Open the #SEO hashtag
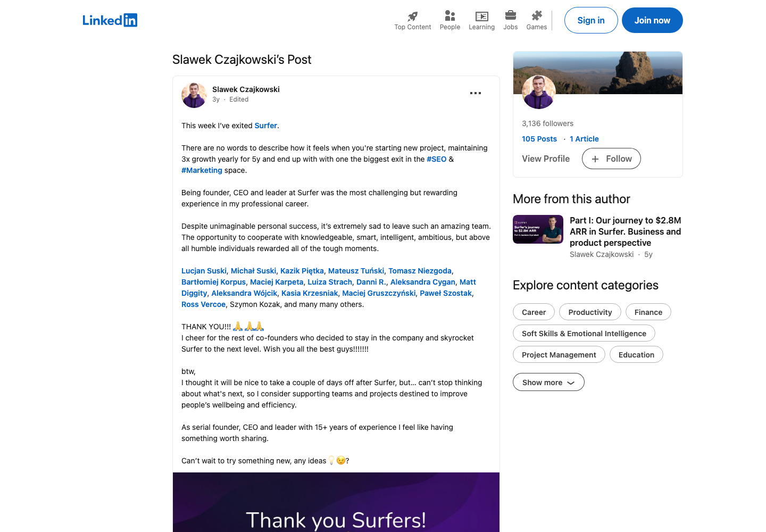766x532 pixels. [x=437, y=159]
